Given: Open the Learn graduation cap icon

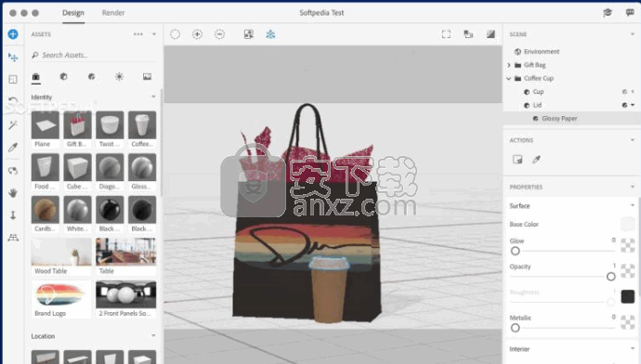Looking at the screenshot, I should click(608, 13).
